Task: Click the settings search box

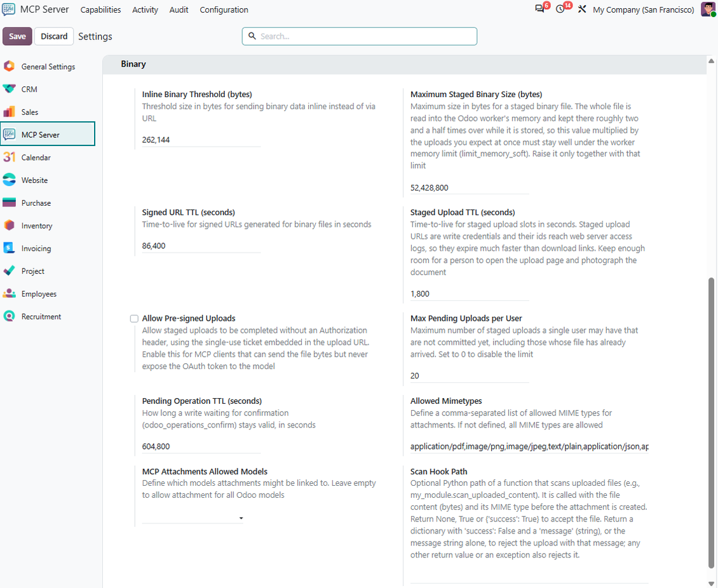Action: pos(360,36)
